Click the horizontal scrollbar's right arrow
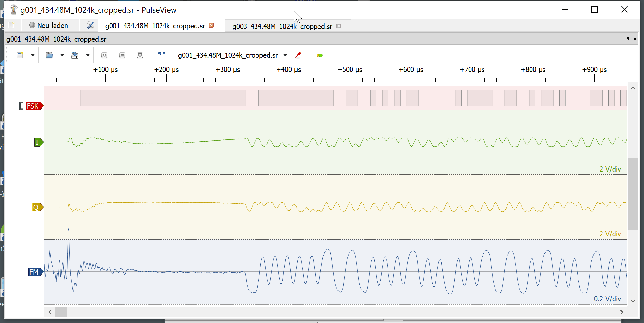644x323 pixels. pyautogui.click(x=621, y=312)
